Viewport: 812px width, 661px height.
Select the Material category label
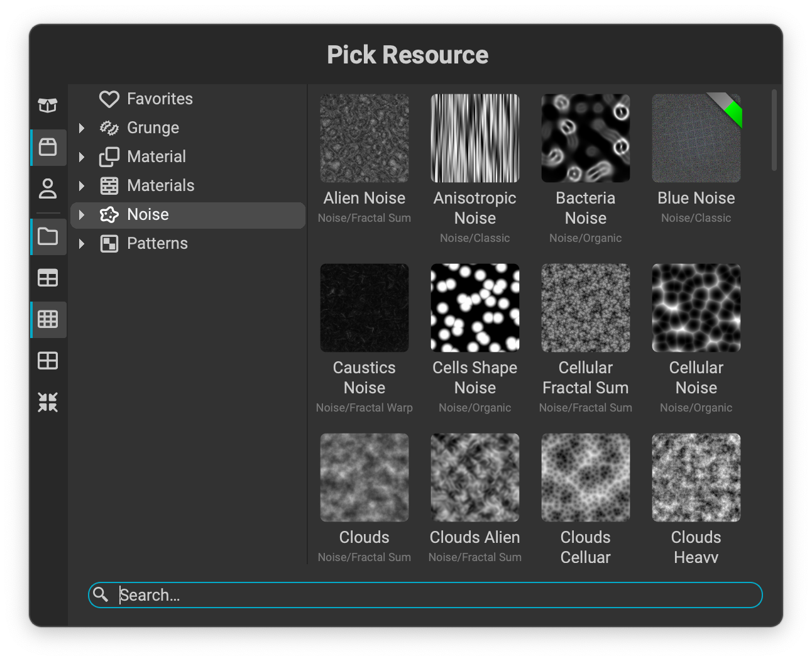(x=156, y=156)
